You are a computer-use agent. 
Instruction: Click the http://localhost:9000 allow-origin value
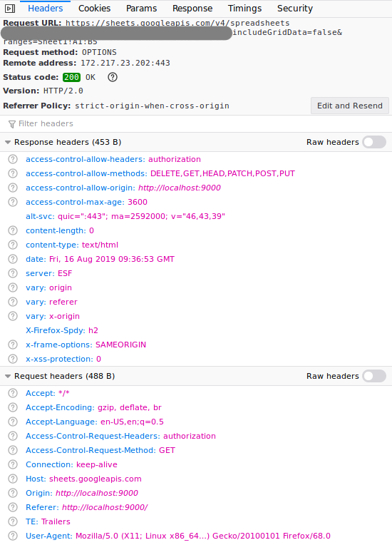pyautogui.click(x=180, y=188)
